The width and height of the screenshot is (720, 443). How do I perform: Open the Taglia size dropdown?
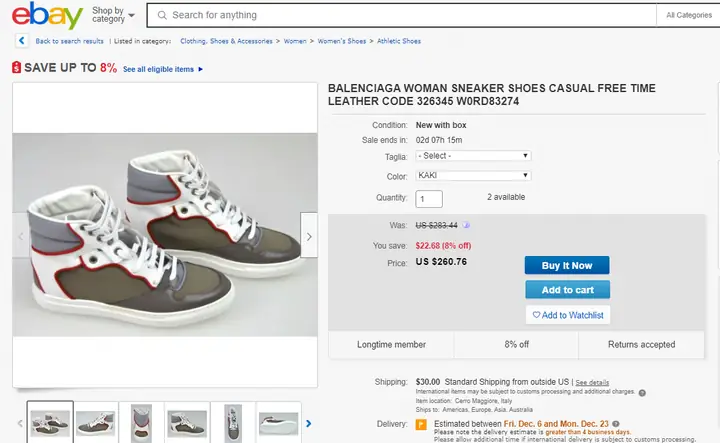pyautogui.click(x=473, y=156)
